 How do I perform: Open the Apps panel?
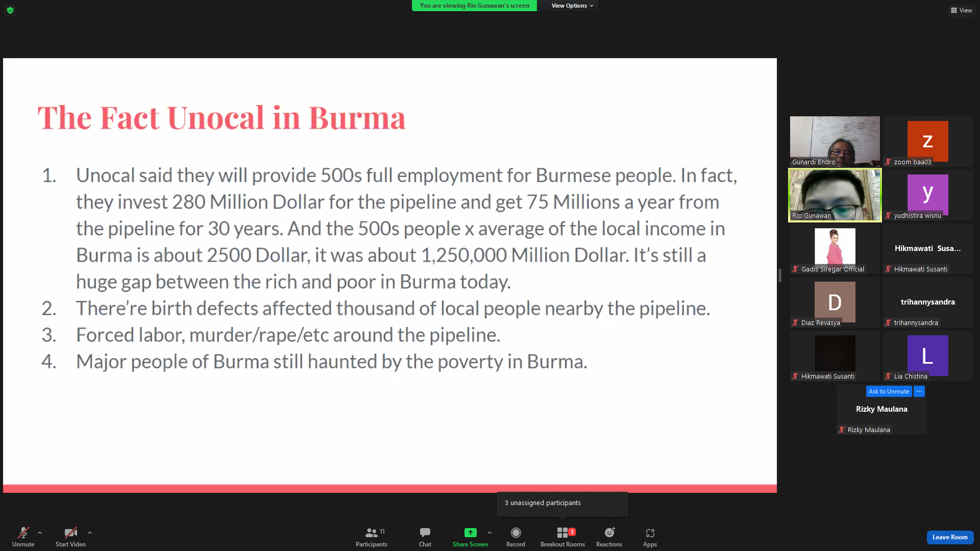(650, 537)
